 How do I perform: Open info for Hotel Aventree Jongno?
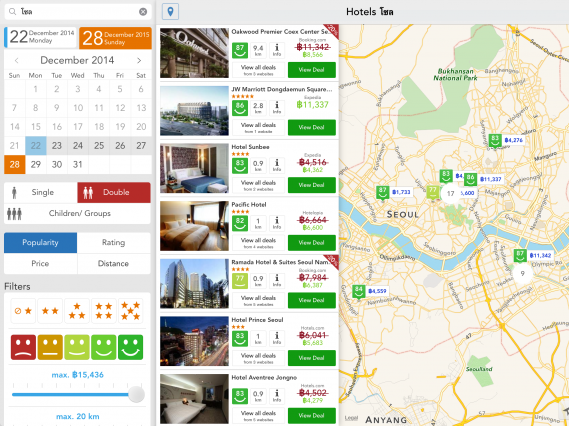pyautogui.click(x=277, y=396)
